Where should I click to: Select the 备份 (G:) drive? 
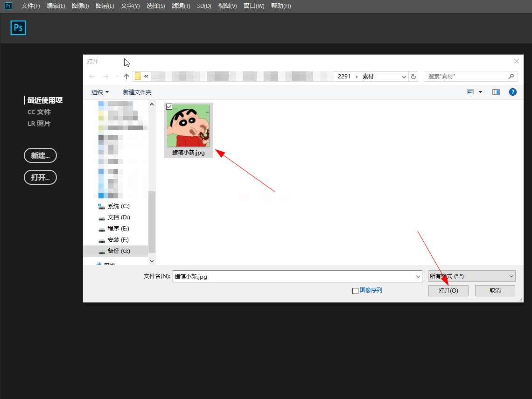119,251
